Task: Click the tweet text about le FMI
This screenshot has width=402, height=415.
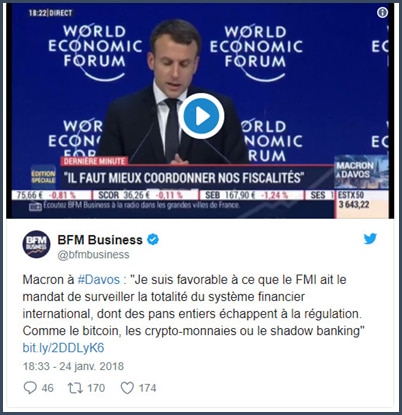Action: [x=193, y=305]
